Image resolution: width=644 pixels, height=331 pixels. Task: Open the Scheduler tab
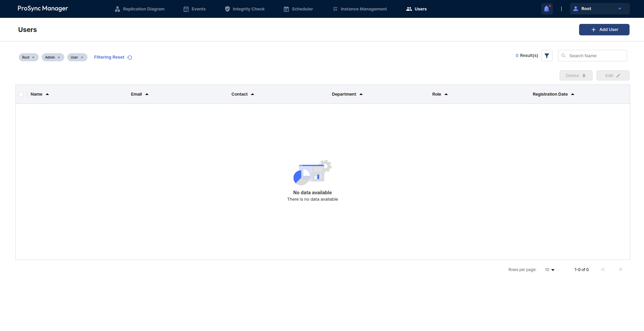[x=298, y=9]
